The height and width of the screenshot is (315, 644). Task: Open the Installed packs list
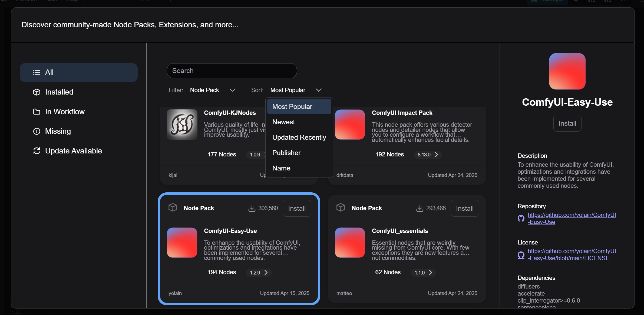79,92
